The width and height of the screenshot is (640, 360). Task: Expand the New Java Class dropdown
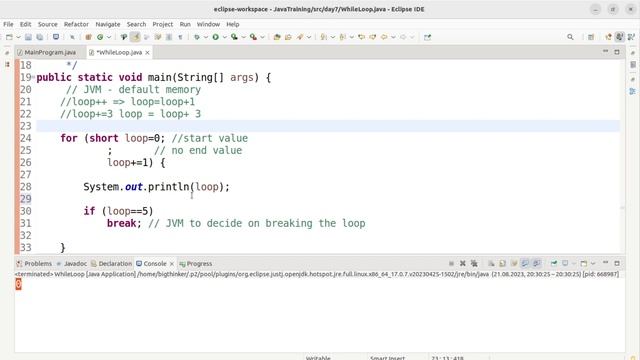[109, 37]
